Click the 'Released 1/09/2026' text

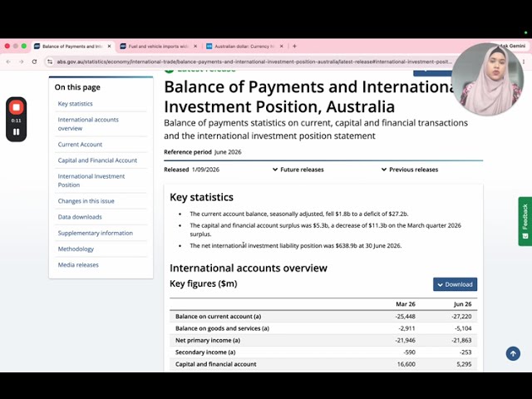point(192,170)
